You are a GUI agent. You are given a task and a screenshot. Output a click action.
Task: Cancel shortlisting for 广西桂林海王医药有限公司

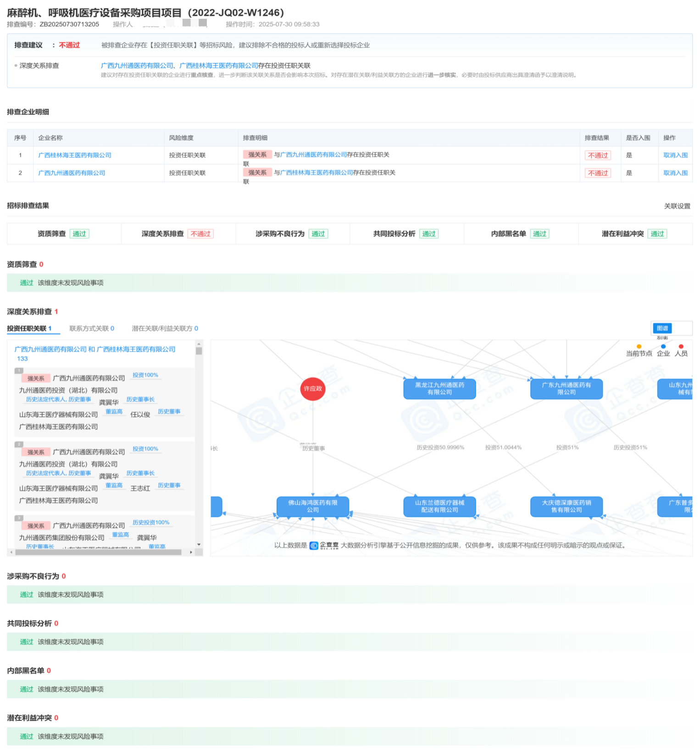click(675, 155)
